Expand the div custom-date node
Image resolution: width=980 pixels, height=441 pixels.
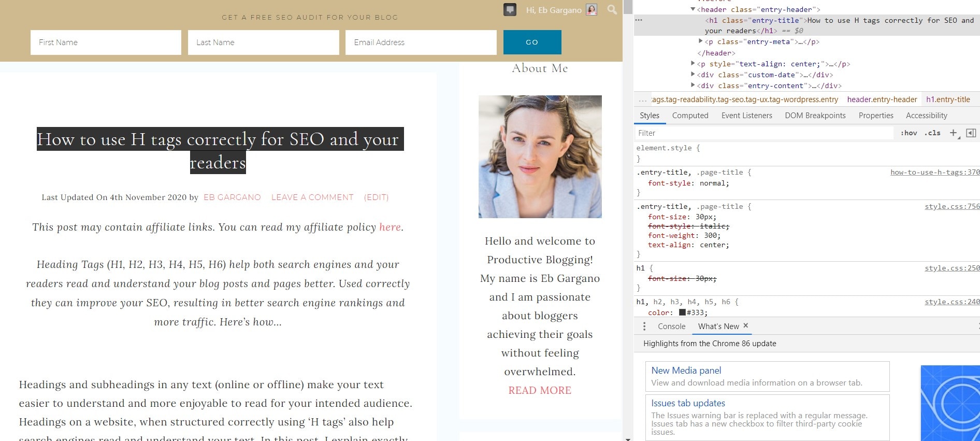(693, 75)
